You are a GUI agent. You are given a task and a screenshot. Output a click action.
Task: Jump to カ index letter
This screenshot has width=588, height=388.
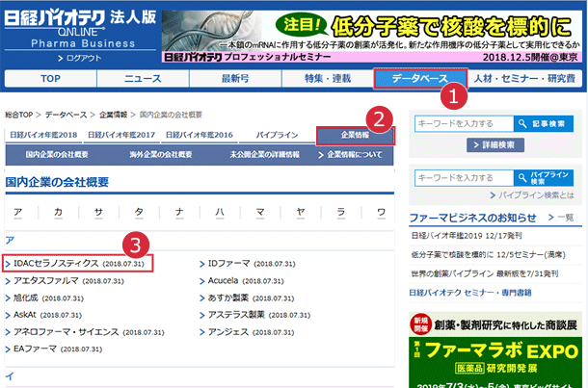click(x=58, y=213)
